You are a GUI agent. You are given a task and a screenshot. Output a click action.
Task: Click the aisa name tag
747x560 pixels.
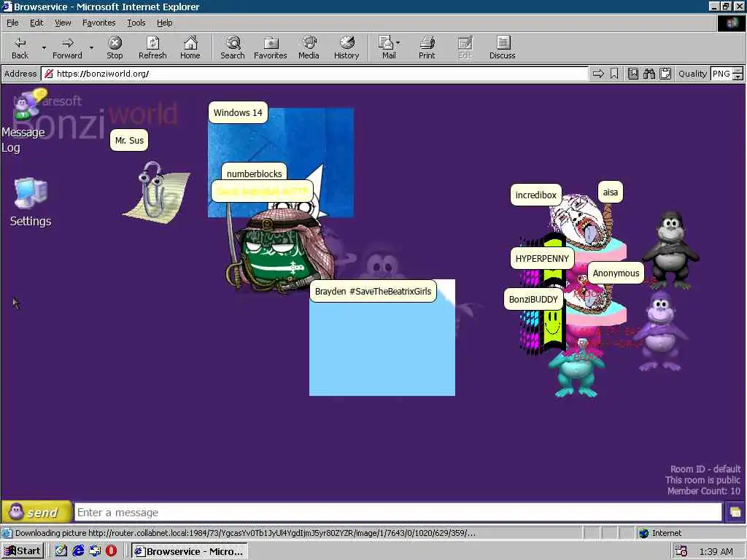click(611, 192)
